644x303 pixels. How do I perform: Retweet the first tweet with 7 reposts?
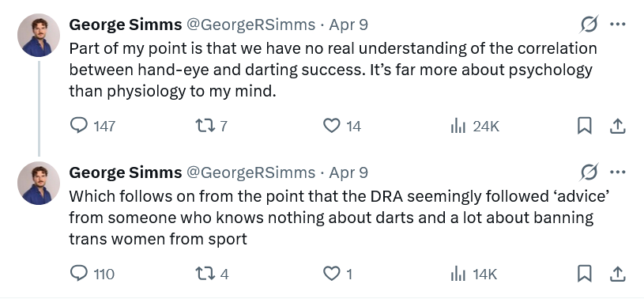tap(211, 126)
